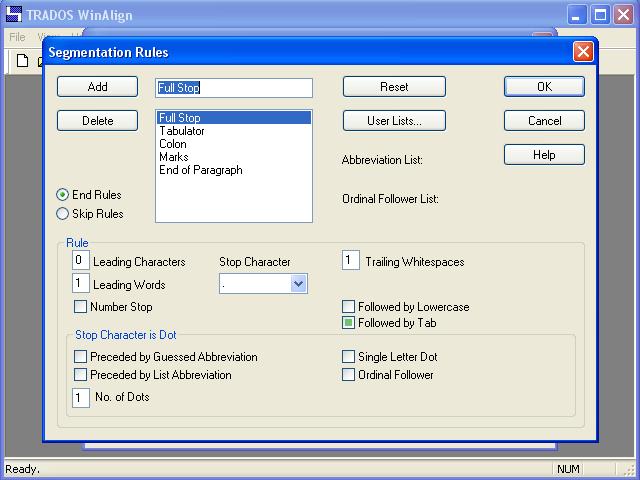Click the Reset button
This screenshot has width=640, height=480.
(394, 87)
